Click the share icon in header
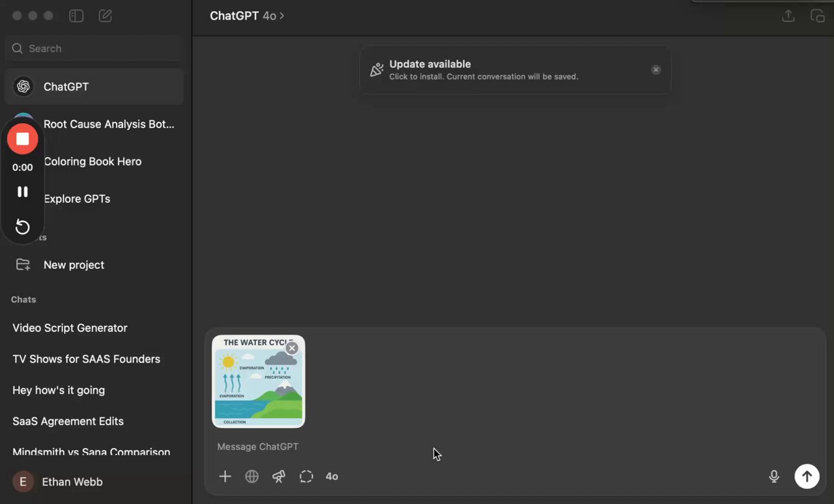Viewport: 834px width, 504px height. click(788, 16)
